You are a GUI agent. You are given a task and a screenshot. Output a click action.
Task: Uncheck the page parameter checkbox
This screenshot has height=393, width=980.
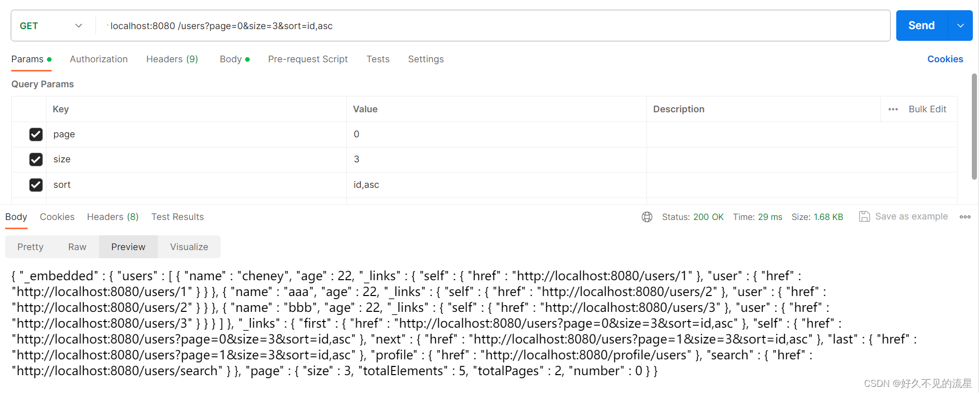(x=36, y=134)
